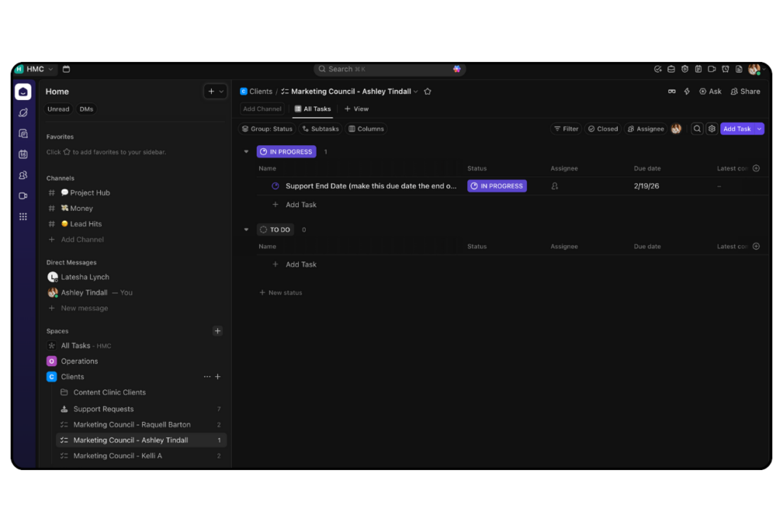This screenshot has width=783, height=532.
Task: Collapse the TO DO status group
Action: pyautogui.click(x=246, y=229)
